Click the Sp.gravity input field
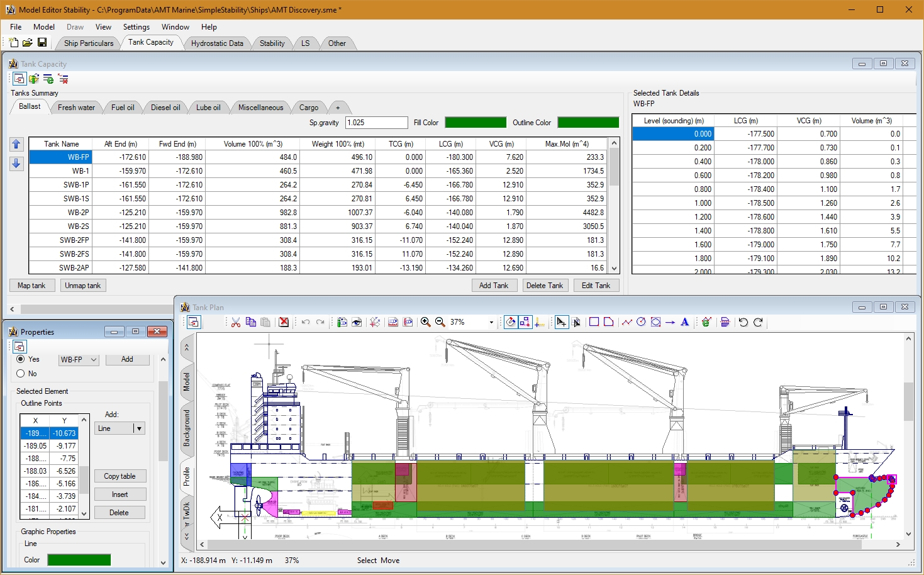The image size is (924, 575). pyautogui.click(x=377, y=123)
